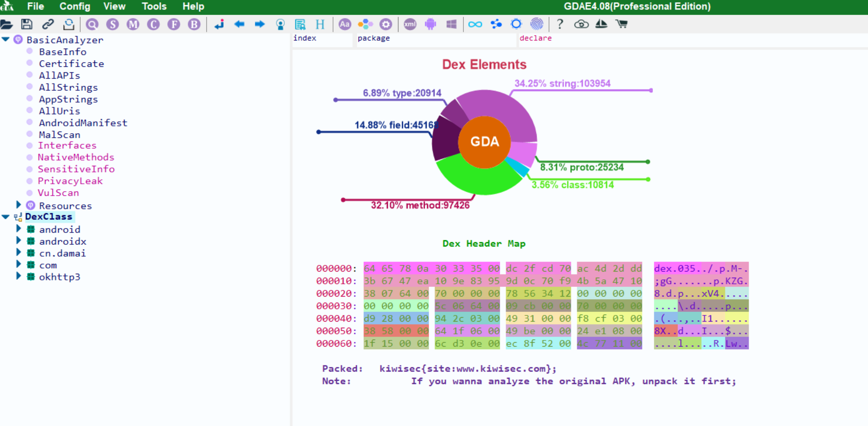Collapse the BasicAnalyzer tree node
This screenshot has height=426, width=868.
point(6,39)
